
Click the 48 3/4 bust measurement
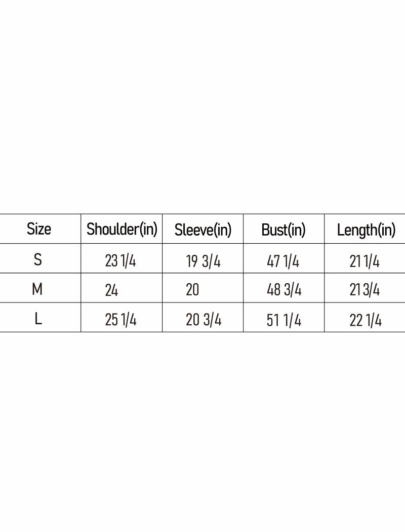tap(284, 290)
